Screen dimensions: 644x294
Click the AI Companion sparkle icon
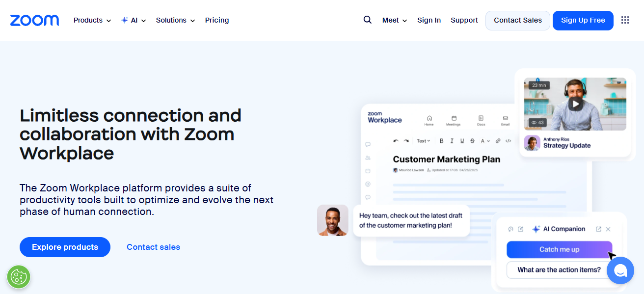[x=536, y=229]
